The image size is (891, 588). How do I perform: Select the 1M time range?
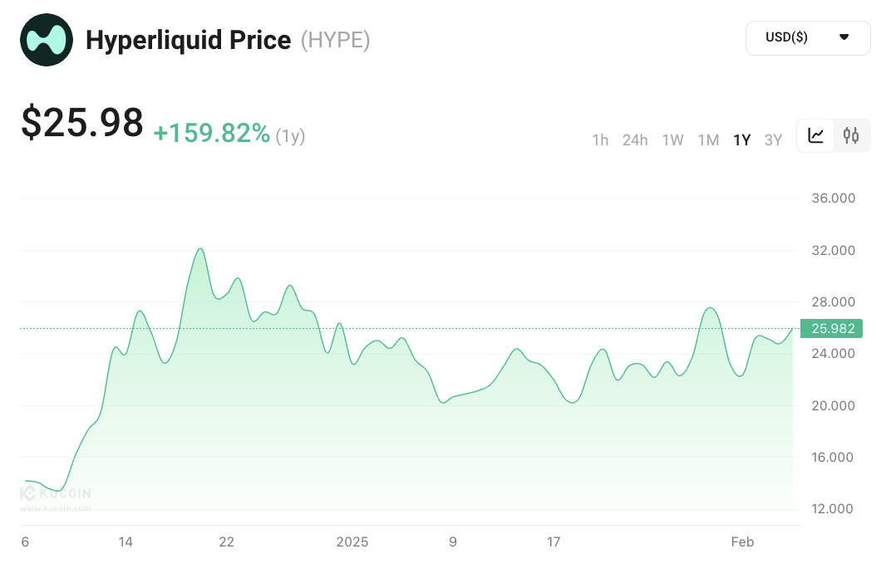[708, 140]
